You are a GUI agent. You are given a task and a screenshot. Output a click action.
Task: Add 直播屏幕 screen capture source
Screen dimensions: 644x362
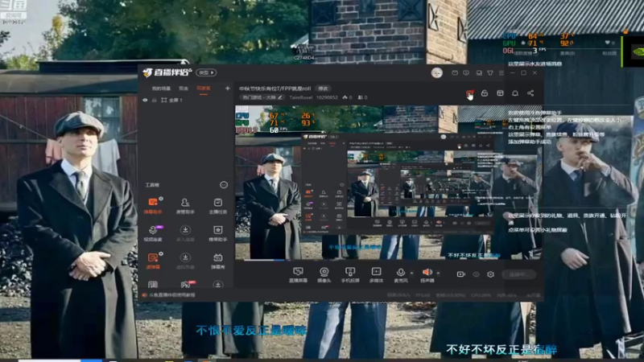pos(298,274)
